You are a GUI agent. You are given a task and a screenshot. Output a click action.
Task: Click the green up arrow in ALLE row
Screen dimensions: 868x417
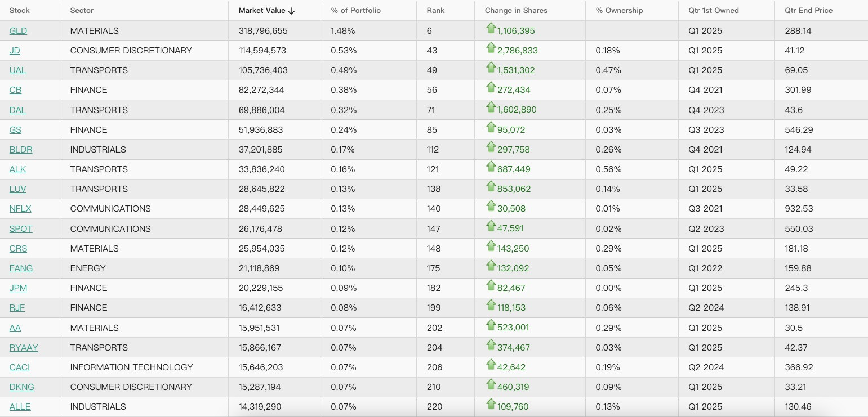pos(491,403)
